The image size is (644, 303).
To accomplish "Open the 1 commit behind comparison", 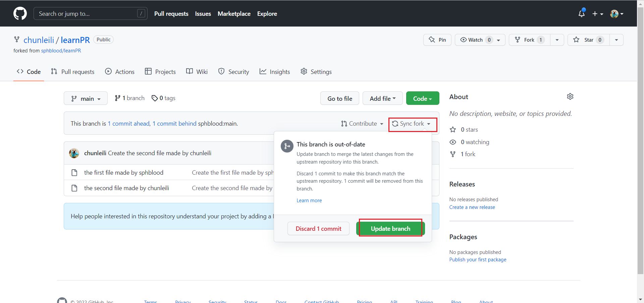I will coord(174,124).
